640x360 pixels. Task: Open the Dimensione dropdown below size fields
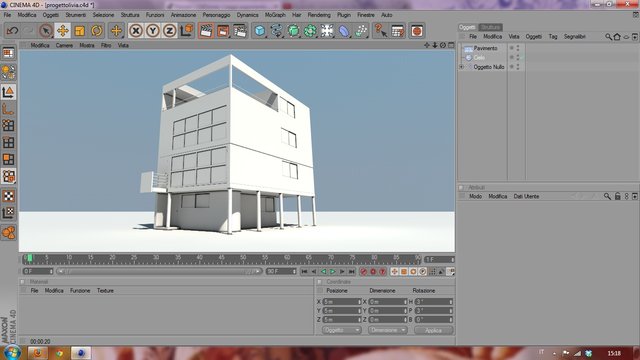[x=387, y=330]
